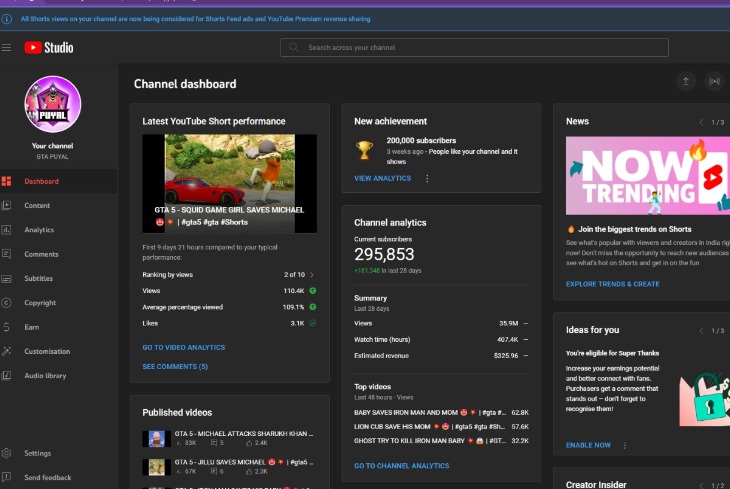This screenshot has width=730, height=489.
Task: Open the Squid Game Girl Short thumbnail
Action: point(230,183)
